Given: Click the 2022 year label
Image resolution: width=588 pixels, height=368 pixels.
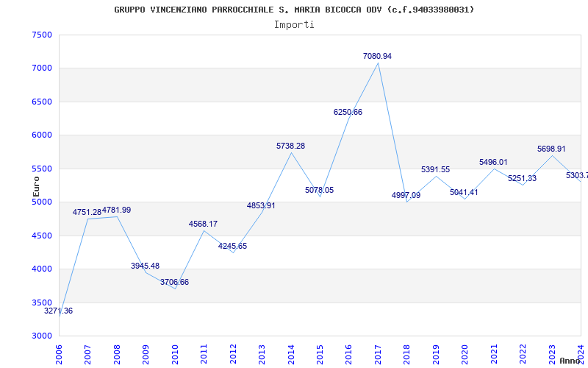Looking at the screenshot, I should 523,355.
